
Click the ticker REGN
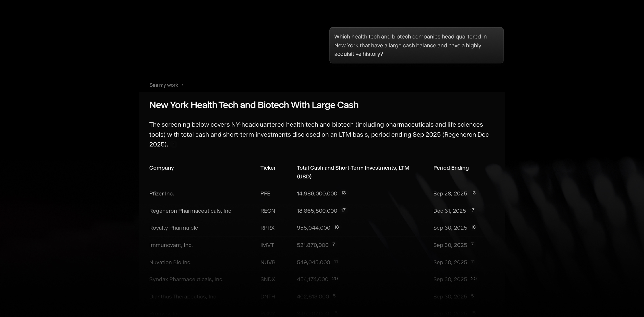(x=267, y=211)
